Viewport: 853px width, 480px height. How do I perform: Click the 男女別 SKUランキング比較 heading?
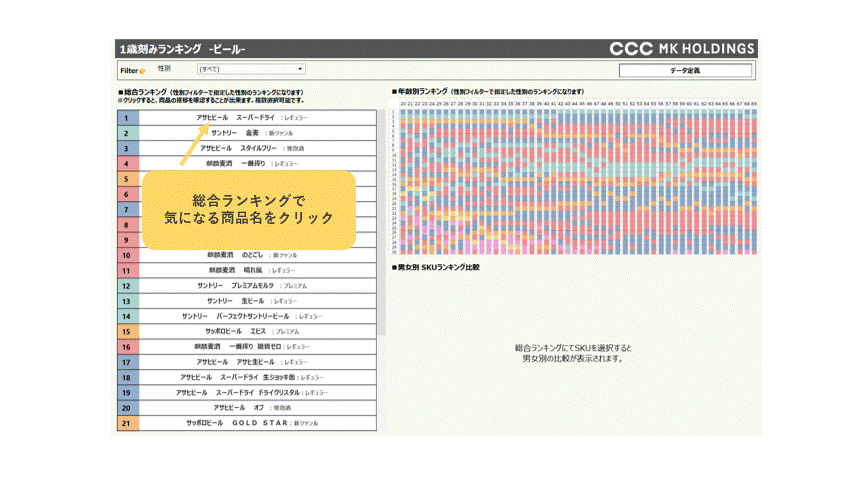436,267
